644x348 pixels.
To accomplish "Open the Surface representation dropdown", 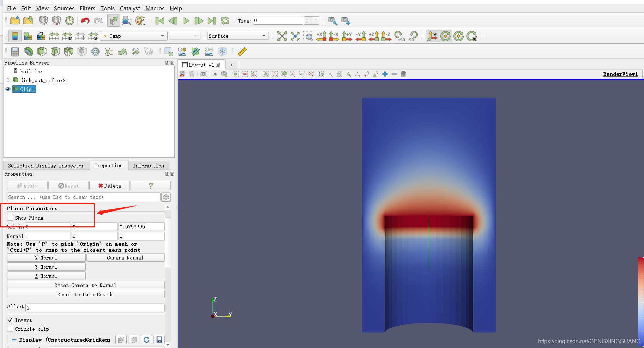I will pos(238,36).
